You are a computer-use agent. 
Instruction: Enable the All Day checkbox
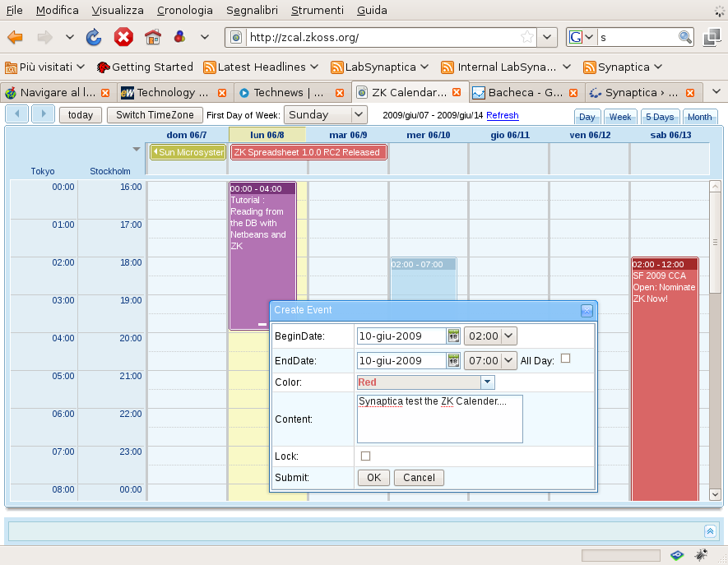pyautogui.click(x=565, y=359)
